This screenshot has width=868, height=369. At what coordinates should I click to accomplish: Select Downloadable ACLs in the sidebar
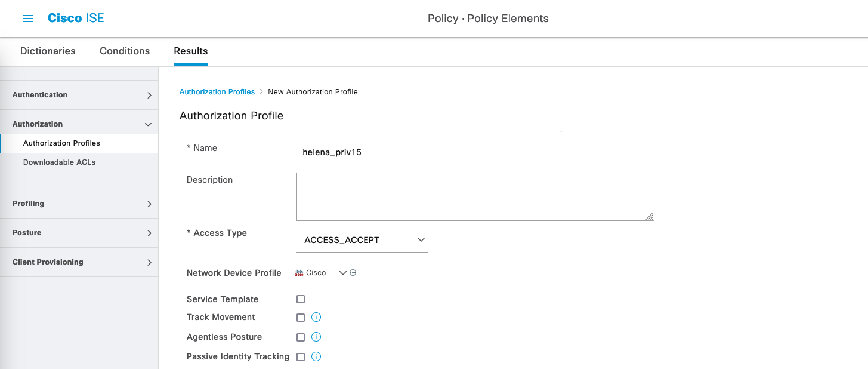(x=59, y=162)
